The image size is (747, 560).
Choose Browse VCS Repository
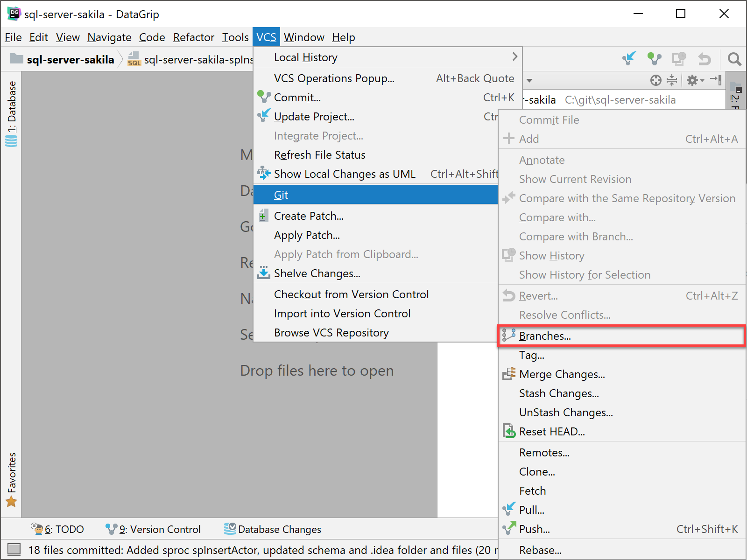click(376, 333)
